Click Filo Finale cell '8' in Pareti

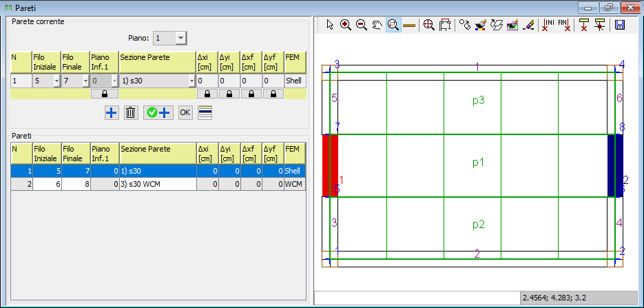point(76,185)
